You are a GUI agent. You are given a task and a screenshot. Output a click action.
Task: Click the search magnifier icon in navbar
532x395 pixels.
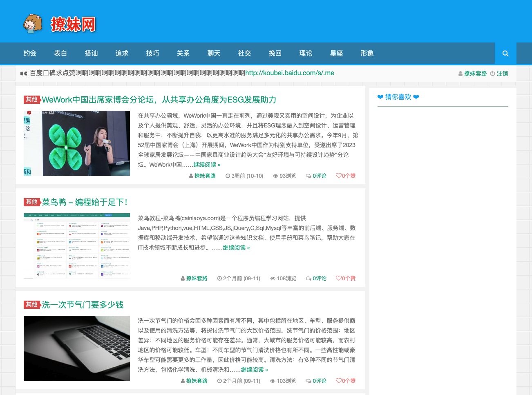pyautogui.click(x=505, y=53)
